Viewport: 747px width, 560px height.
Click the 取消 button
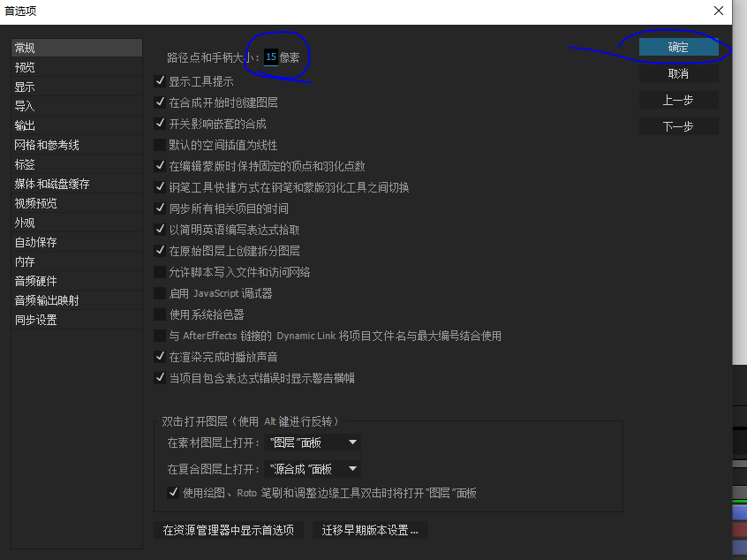(x=680, y=72)
